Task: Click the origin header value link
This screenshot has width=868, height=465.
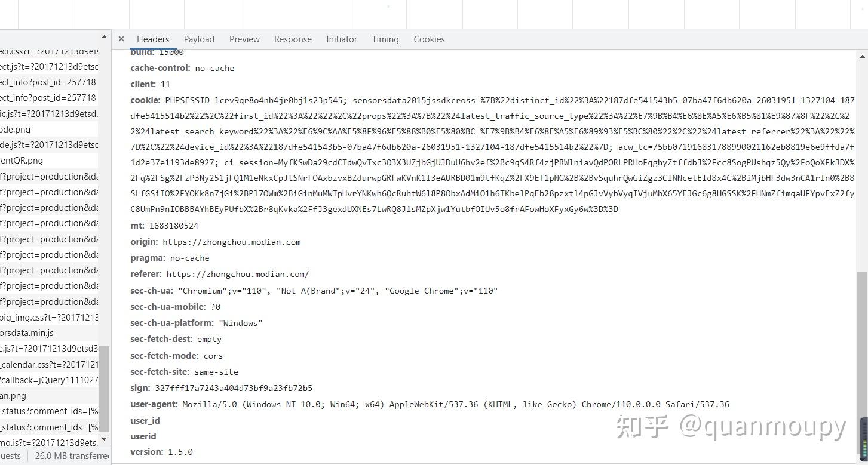Action: pos(232,242)
